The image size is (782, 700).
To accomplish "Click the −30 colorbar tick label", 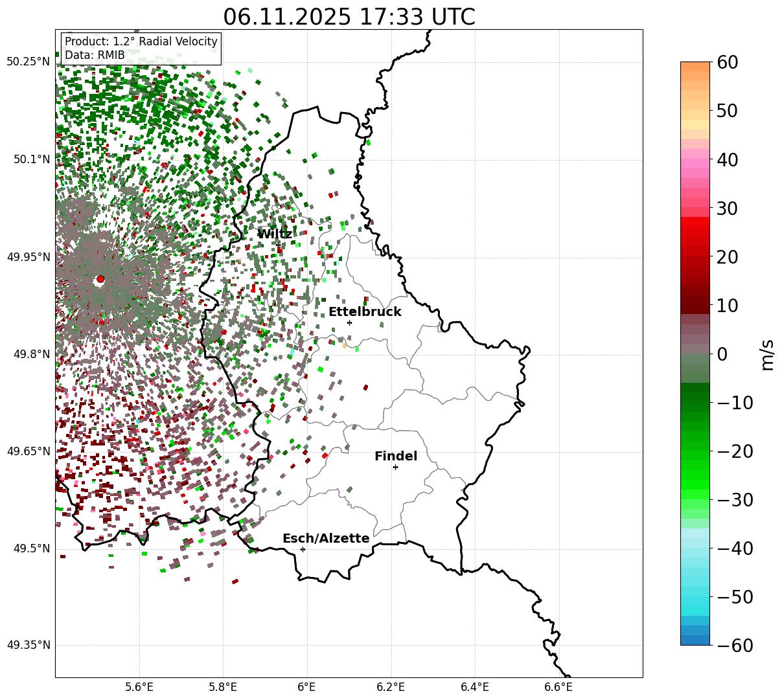I will coord(735,500).
